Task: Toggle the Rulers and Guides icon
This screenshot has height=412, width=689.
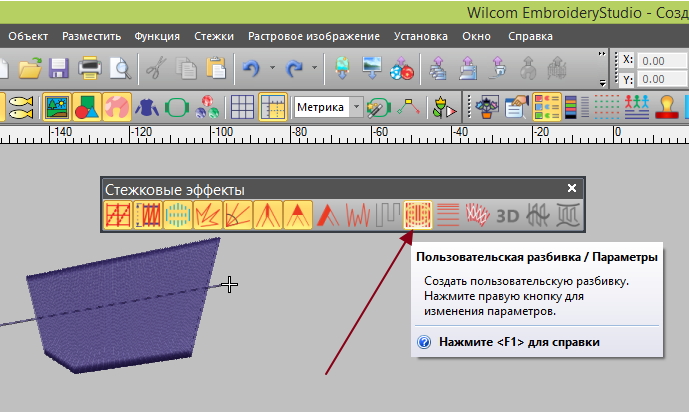Action: [273, 107]
